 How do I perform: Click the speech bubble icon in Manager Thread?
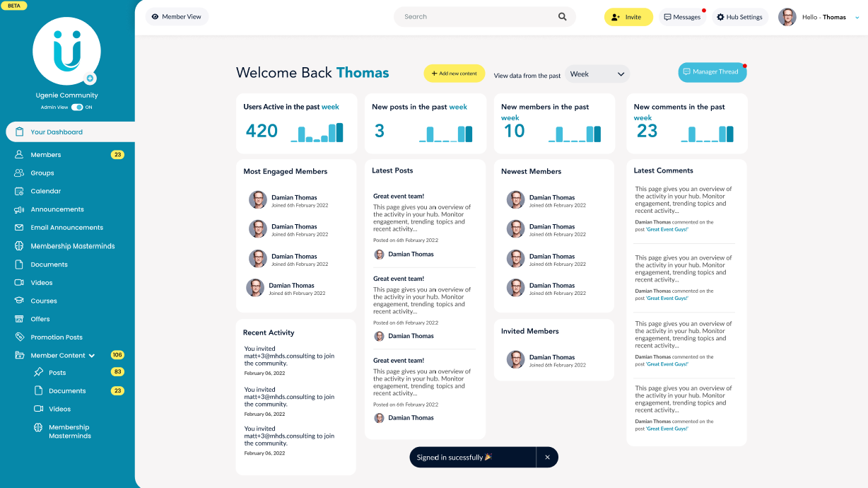686,72
